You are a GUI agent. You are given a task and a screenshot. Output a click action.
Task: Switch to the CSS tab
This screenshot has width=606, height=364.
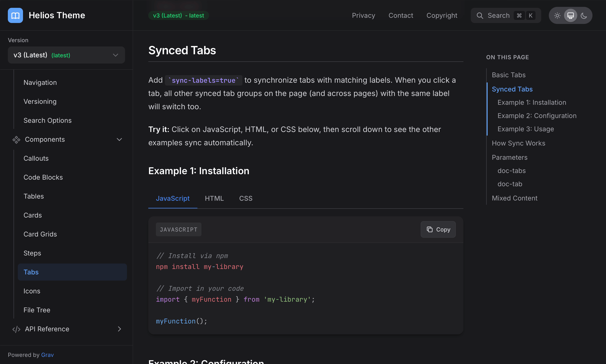(246, 198)
